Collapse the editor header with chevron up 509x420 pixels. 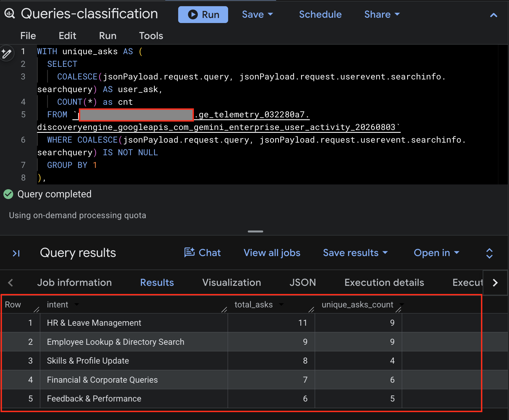pyautogui.click(x=494, y=15)
